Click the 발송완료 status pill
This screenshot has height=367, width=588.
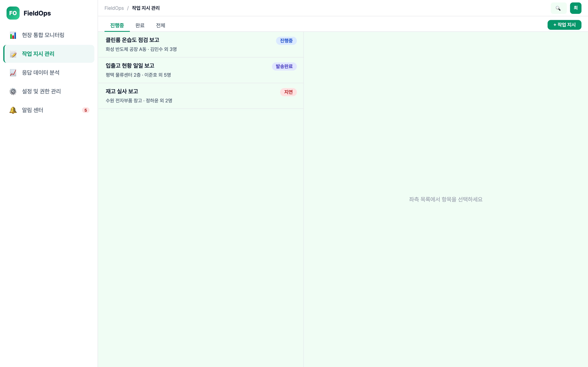coord(284,66)
